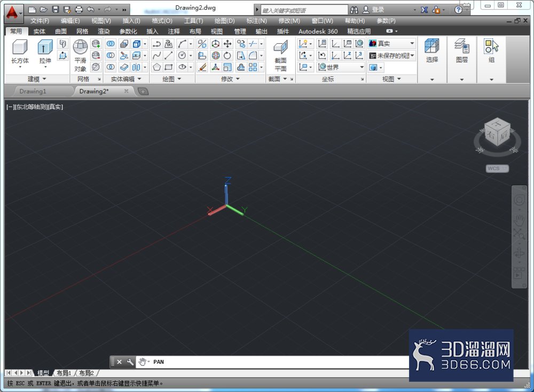
Task: Select the 平滑对象 smooth object tool
Action: point(81,55)
